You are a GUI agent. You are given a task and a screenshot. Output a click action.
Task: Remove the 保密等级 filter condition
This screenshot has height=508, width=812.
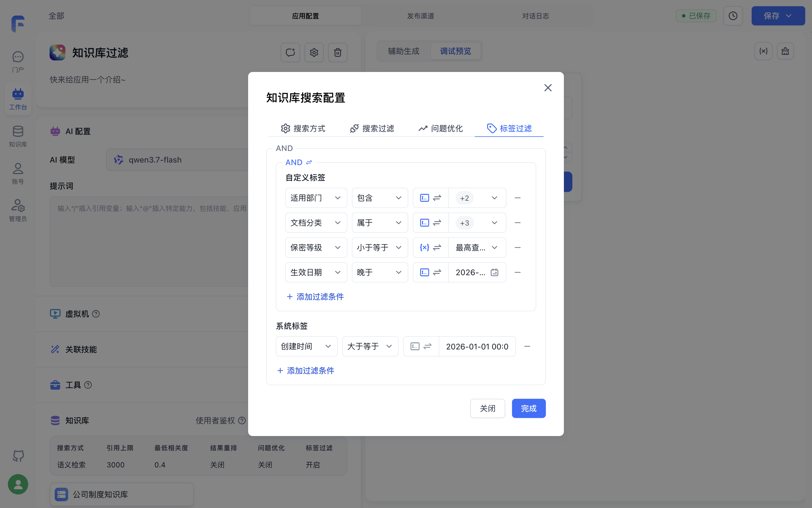point(517,248)
